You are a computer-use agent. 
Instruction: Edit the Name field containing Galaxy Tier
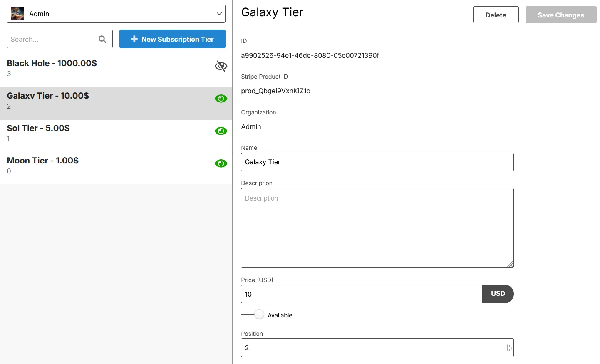377,162
